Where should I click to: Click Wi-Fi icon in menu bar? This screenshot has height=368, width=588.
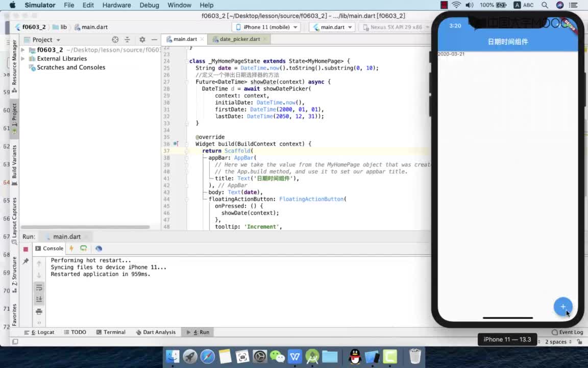(456, 5)
